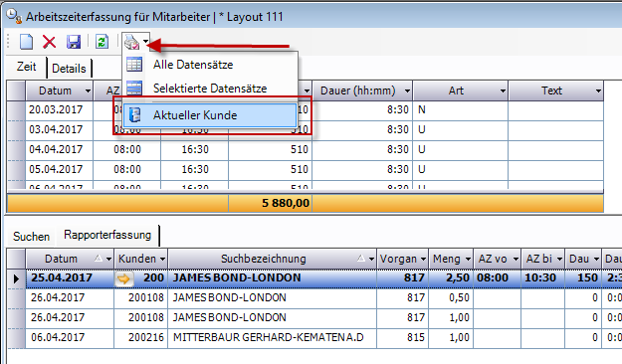Click the red X delete icon
The height and width of the screenshot is (364, 622).
coord(50,42)
